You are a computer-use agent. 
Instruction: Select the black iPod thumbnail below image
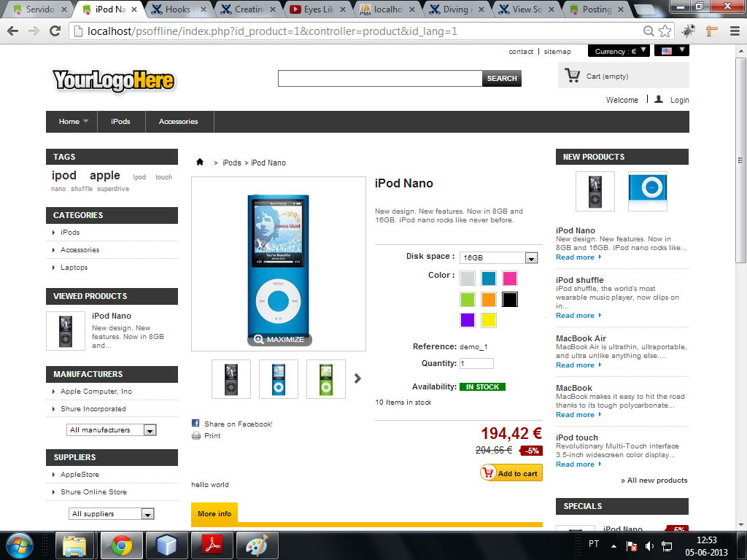click(x=231, y=379)
